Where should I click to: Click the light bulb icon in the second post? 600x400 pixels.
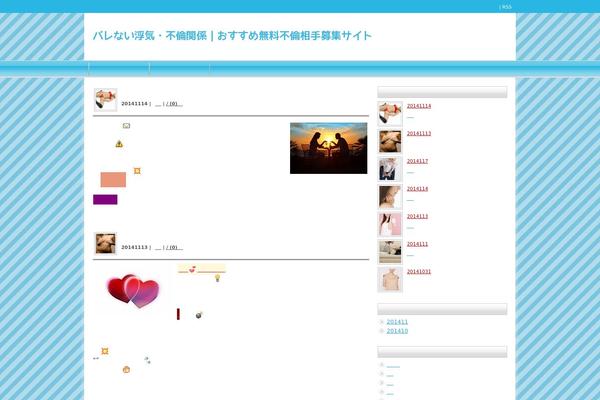click(217, 278)
